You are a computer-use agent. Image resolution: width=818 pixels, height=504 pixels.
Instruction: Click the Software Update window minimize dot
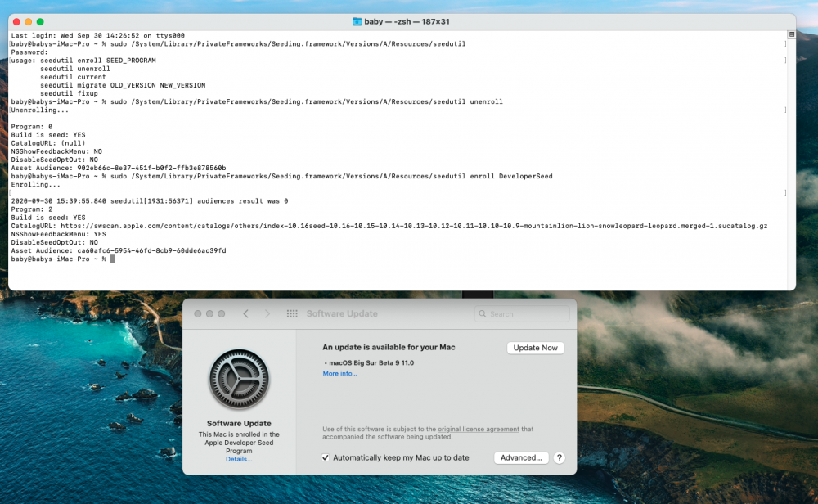[209, 313]
